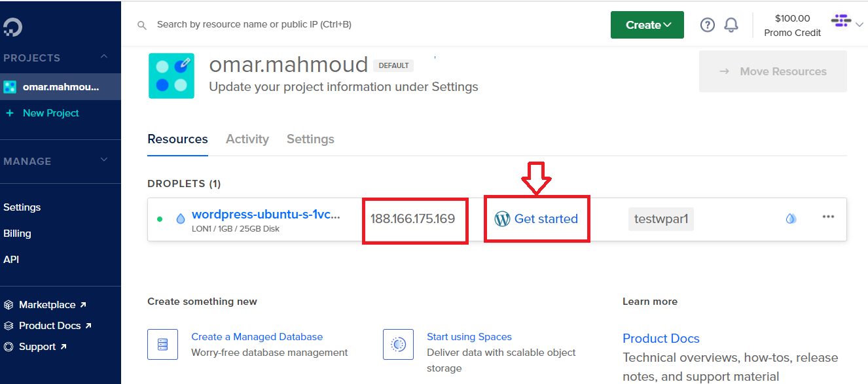Click the DEFAULT project badge
This screenshot has height=384, width=868.
click(394, 65)
